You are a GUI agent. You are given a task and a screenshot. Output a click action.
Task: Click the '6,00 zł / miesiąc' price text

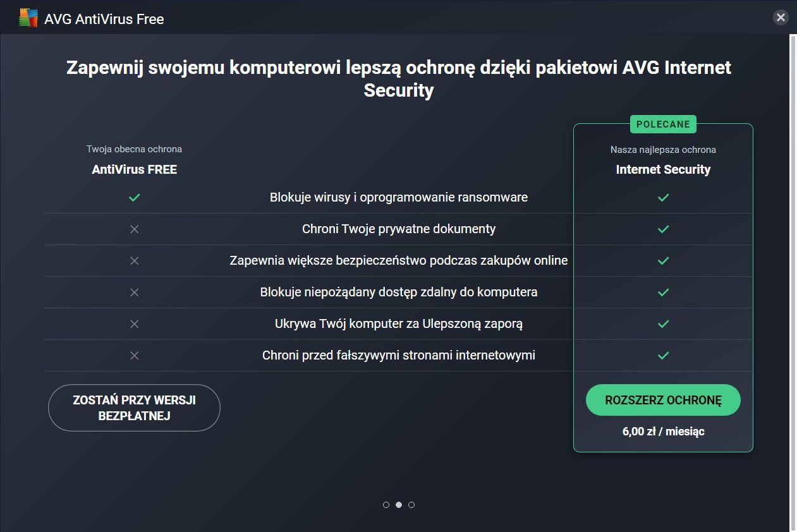click(663, 432)
